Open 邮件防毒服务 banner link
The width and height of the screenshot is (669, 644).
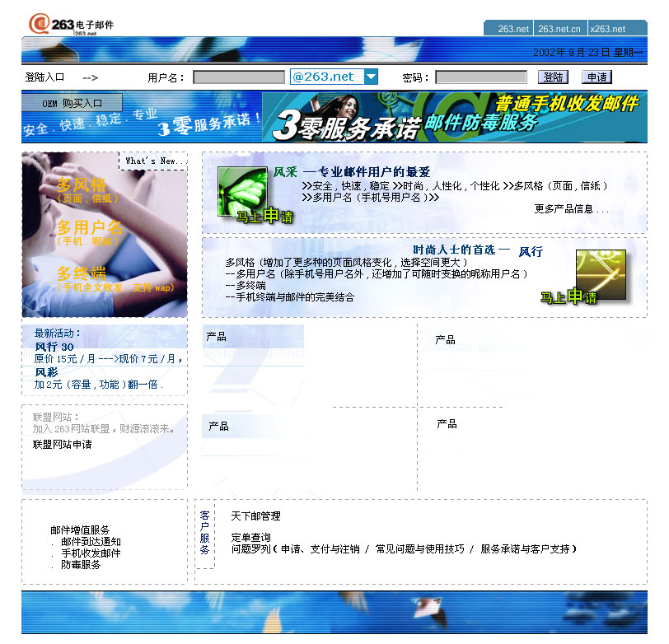click(x=481, y=123)
